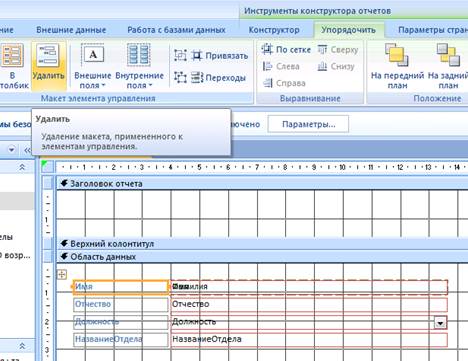The width and height of the screenshot is (468, 361).
Task: Click the Параметры... security button
Action: (x=308, y=124)
